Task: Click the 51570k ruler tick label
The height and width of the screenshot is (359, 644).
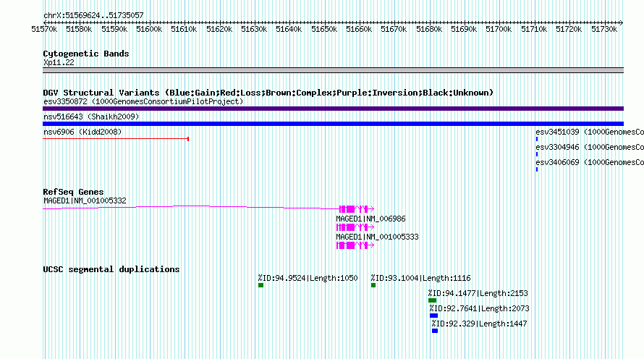Action: pyautogui.click(x=44, y=30)
